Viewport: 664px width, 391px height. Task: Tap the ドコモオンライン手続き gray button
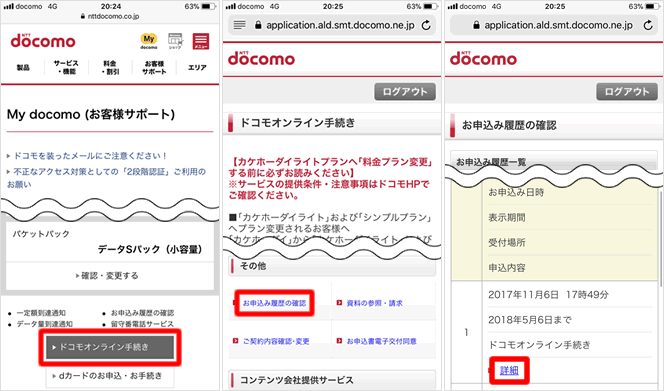110,347
